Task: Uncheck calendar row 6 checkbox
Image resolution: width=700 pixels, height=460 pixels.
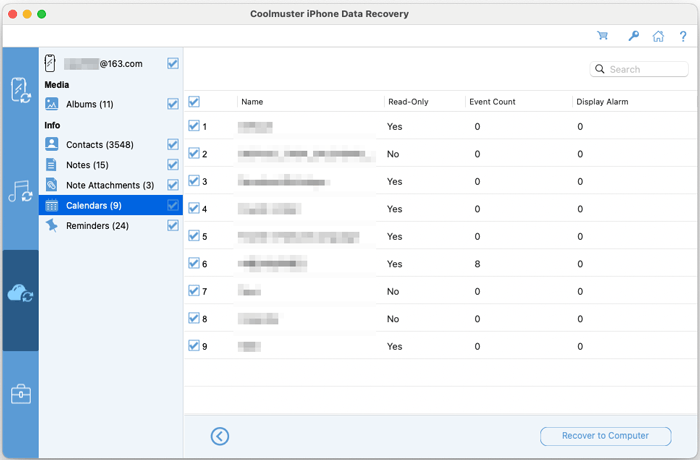Action: tap(194, 264)
